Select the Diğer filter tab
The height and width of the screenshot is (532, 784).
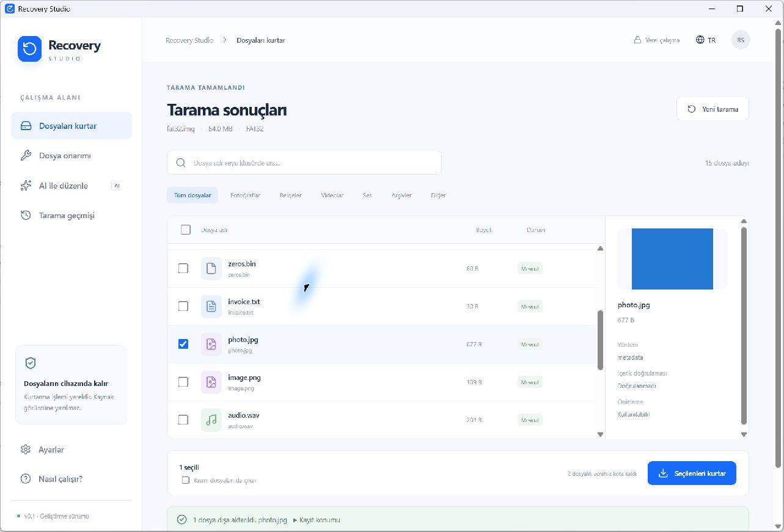[x=438, y=195]
